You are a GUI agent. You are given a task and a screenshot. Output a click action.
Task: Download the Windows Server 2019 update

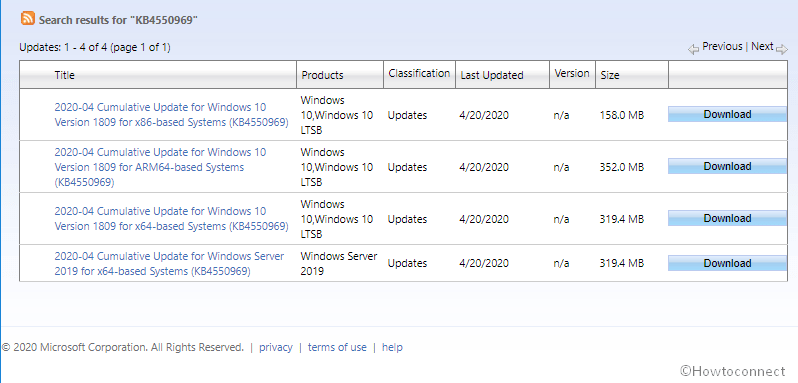tap(727, 263)
